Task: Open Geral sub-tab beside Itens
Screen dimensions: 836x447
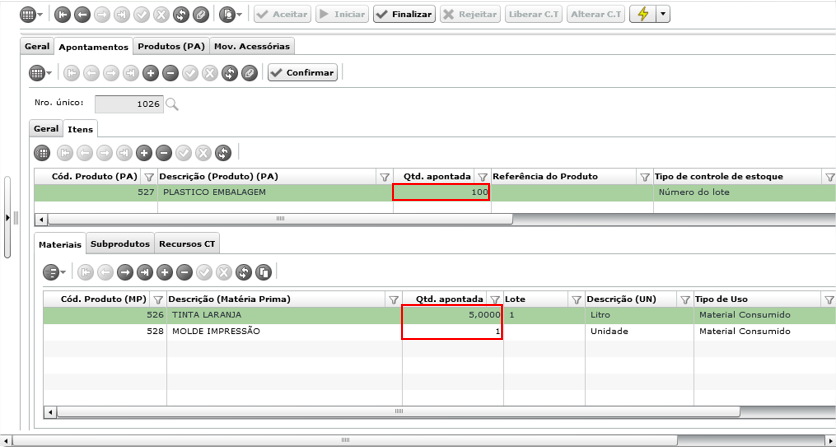Action: click(x=46, y=129)
